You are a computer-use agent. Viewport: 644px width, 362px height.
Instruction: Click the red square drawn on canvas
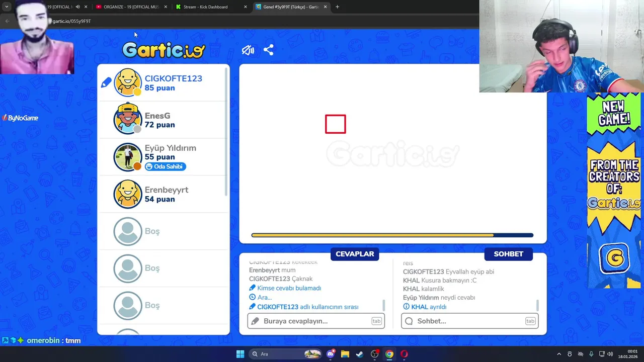pyautogui.click(x=336, y=124)
